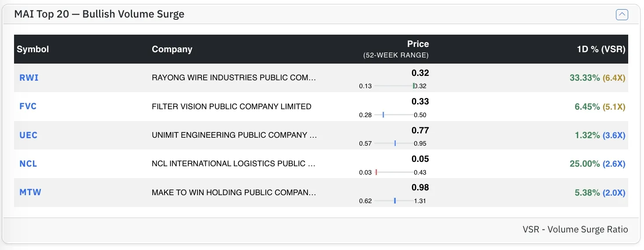Select Rayong Wire Industries company name

(234, 78)
